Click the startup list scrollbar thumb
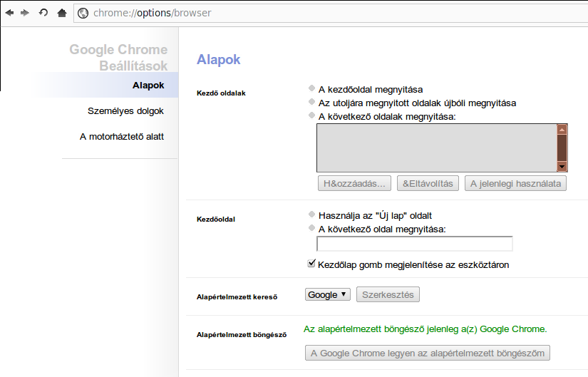 [562, 148]
